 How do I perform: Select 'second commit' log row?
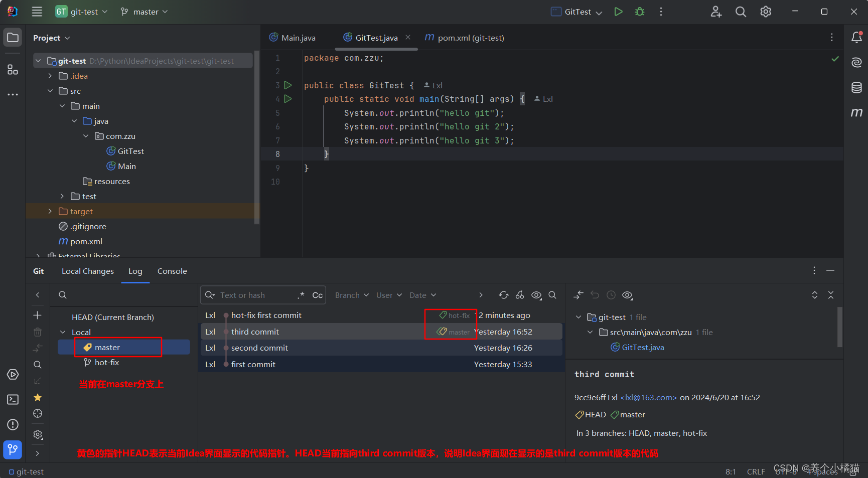tap(381, 348)
